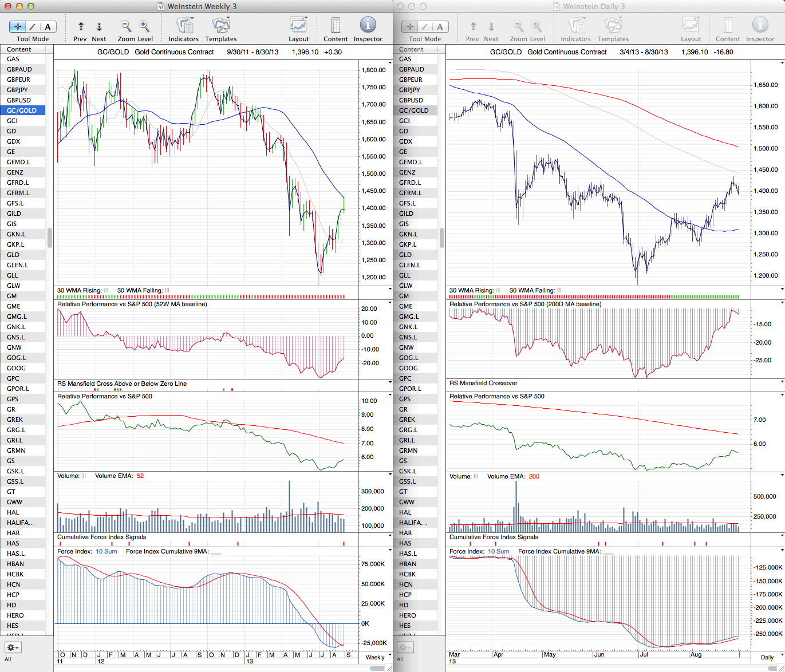Viewport: 785px width, 672px height.
Task: Open the Indicators menu in Weekly window
Action: click(x=184, y=25)
